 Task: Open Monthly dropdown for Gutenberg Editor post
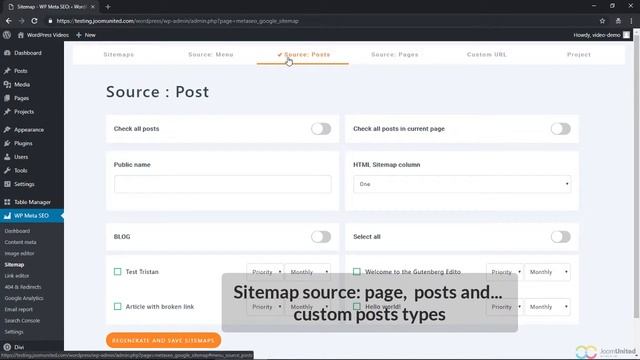[x=547, y=272]
